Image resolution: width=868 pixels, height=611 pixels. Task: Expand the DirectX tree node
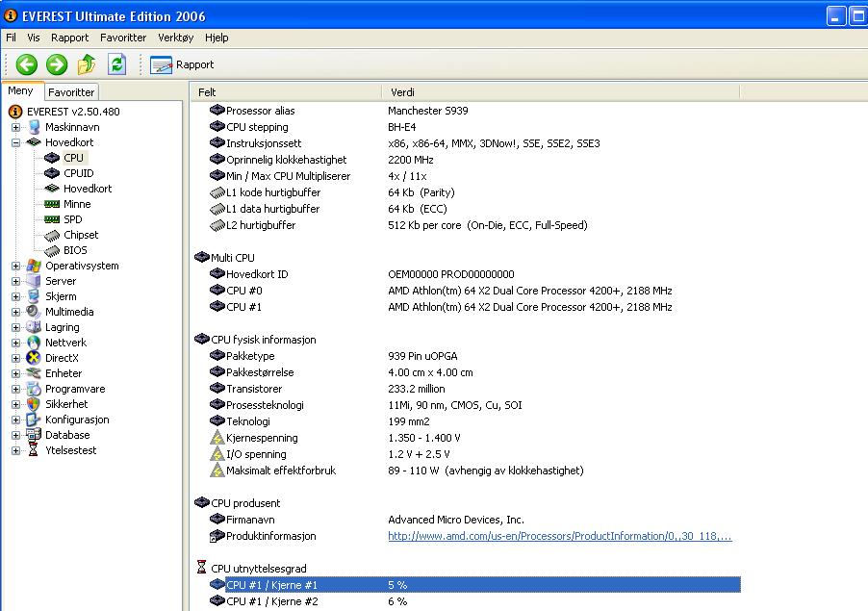tap(15, 359)
